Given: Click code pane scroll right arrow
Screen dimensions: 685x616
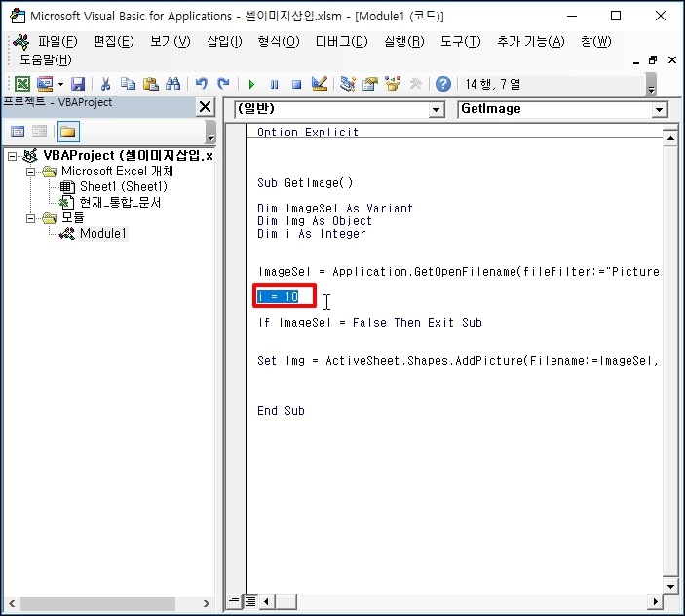Looking at the screenshot, I should (655, 602).
